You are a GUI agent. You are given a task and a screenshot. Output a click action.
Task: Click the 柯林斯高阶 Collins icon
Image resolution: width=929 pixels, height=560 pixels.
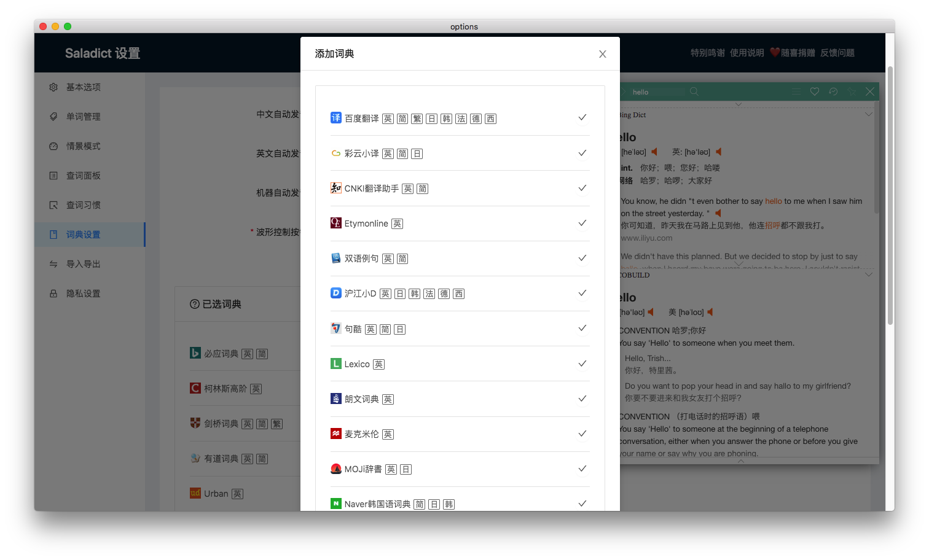[195, 388]
